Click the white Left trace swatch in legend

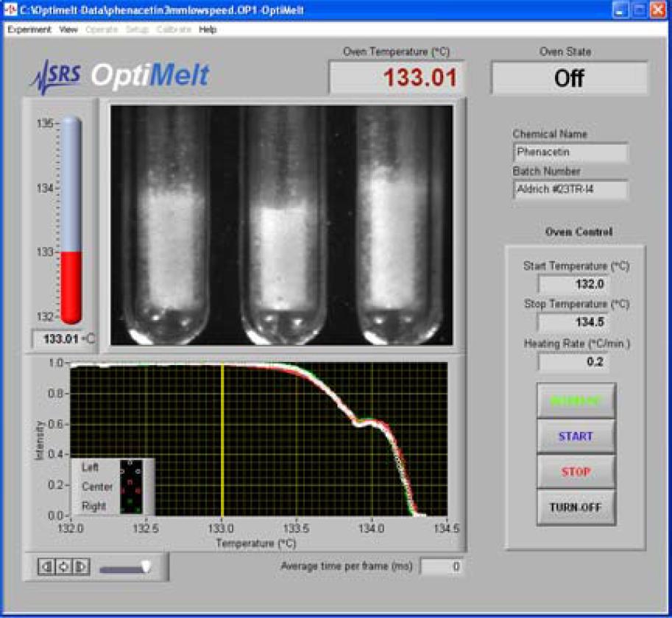pyautogui.click(x=130, y=467)
